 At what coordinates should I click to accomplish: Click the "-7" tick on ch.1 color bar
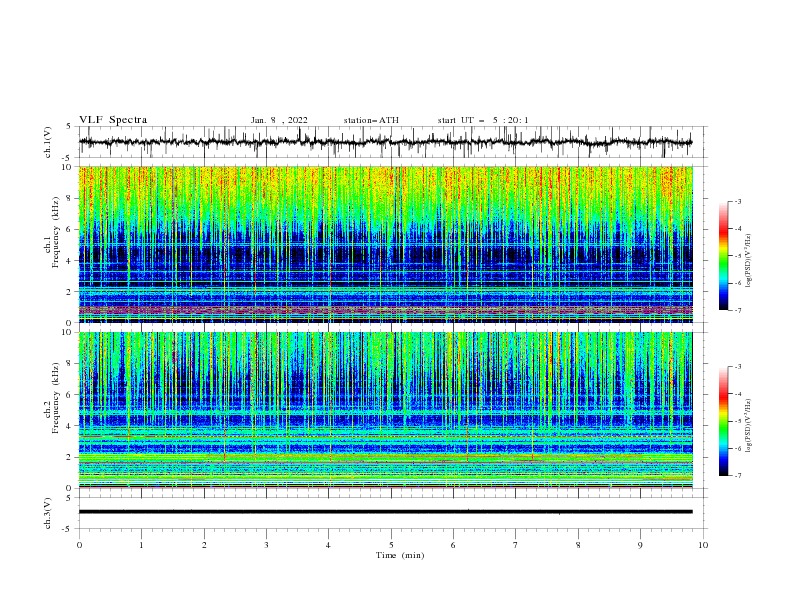737,311
